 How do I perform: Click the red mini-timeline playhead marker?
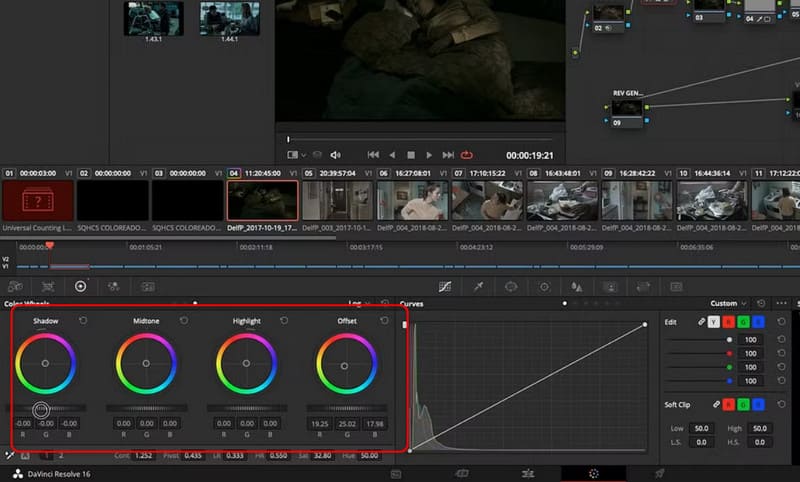49,246
